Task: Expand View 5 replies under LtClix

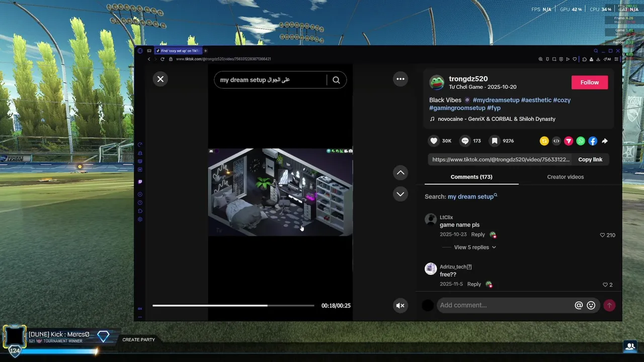Action: (475, 247)
